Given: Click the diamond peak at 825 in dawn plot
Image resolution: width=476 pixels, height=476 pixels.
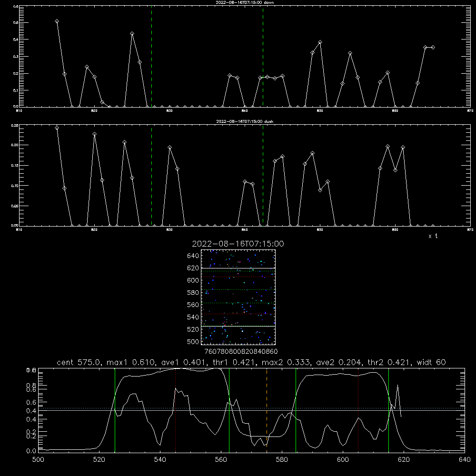Looking at the screenshot, I should click(x=132, y=34).
